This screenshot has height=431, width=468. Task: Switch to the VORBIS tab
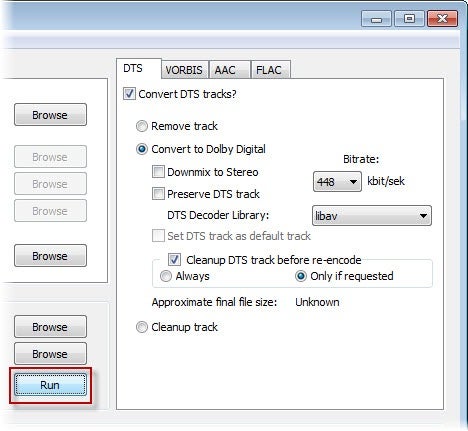[x=184, y=70]
